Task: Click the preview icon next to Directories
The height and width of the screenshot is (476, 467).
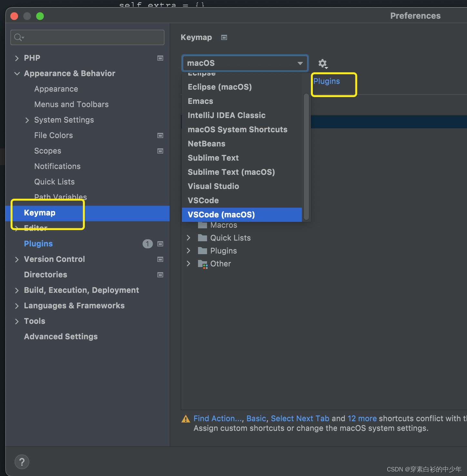Action: point(160,275)
